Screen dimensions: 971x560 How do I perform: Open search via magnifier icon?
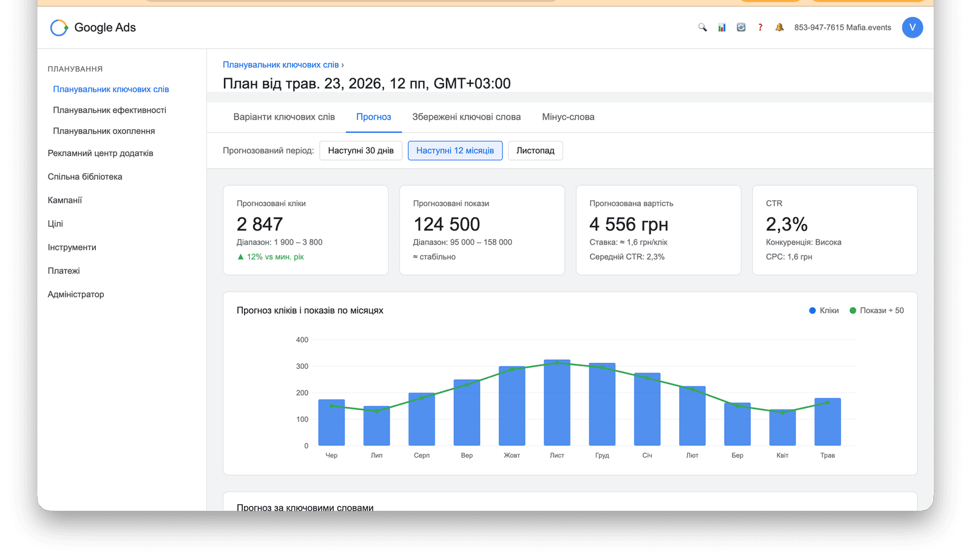pos(702,27)
